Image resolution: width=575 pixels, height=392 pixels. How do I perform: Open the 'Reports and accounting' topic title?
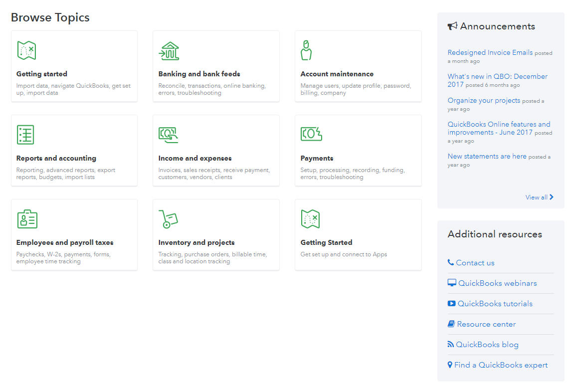[56, 158]
